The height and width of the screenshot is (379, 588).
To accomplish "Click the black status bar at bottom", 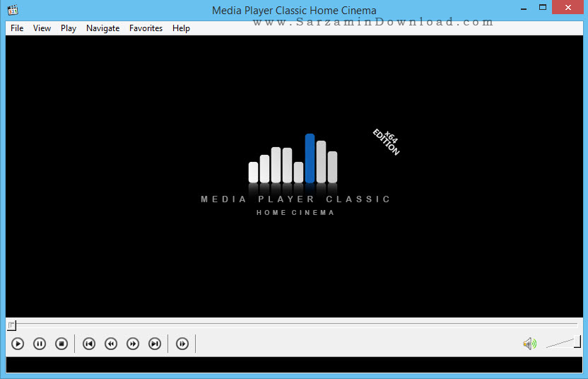I will [294, 365].
